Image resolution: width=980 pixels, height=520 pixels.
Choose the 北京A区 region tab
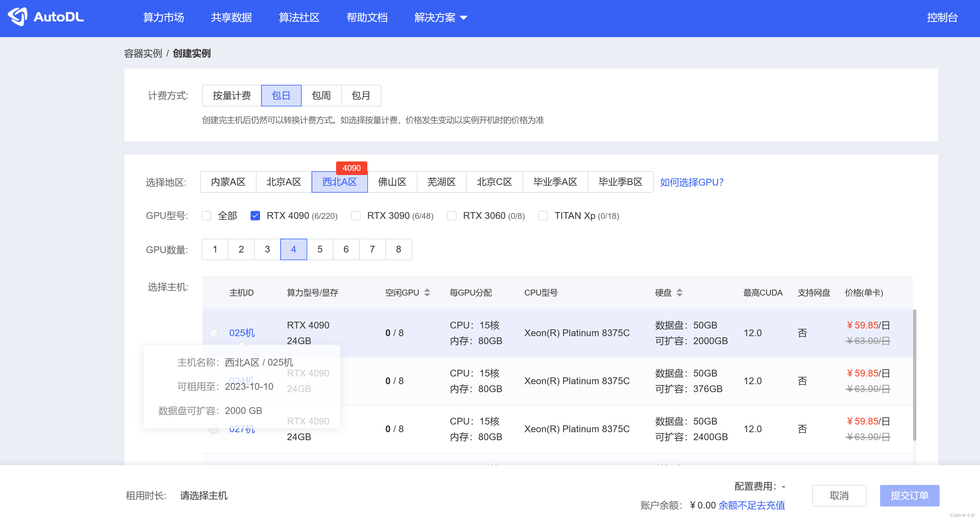283,182
